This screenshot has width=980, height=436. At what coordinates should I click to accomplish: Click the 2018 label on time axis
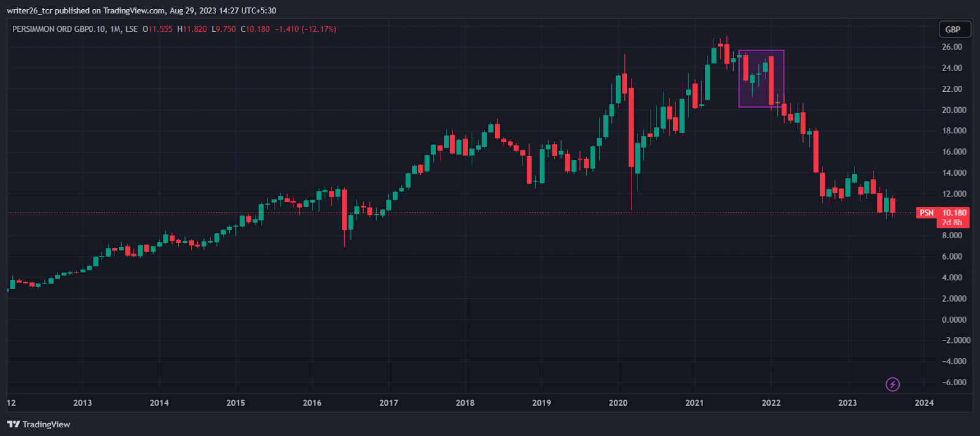465,403
